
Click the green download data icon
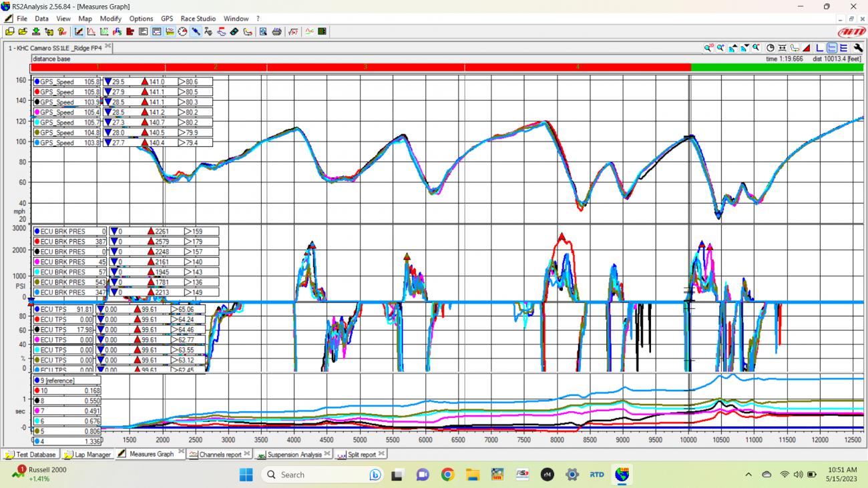click(36, 31)
